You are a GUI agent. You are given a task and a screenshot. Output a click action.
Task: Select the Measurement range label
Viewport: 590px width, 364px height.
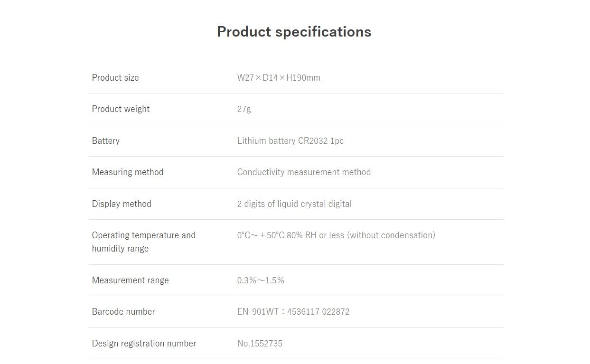pyautogui.click(x=130, y=280)
